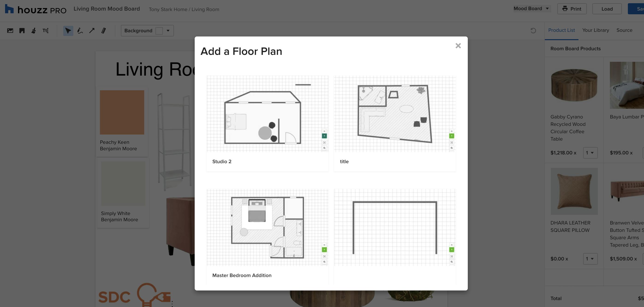
Task: Click the Branwen Velvet sofa image
Action: click(x=627, y=191)
